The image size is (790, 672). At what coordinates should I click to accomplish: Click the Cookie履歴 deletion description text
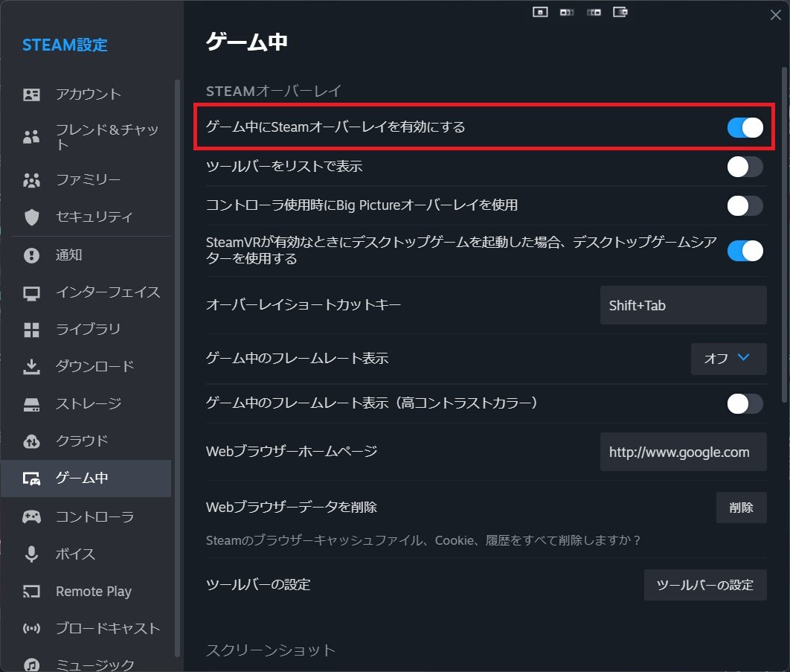(x=423, y=540)
